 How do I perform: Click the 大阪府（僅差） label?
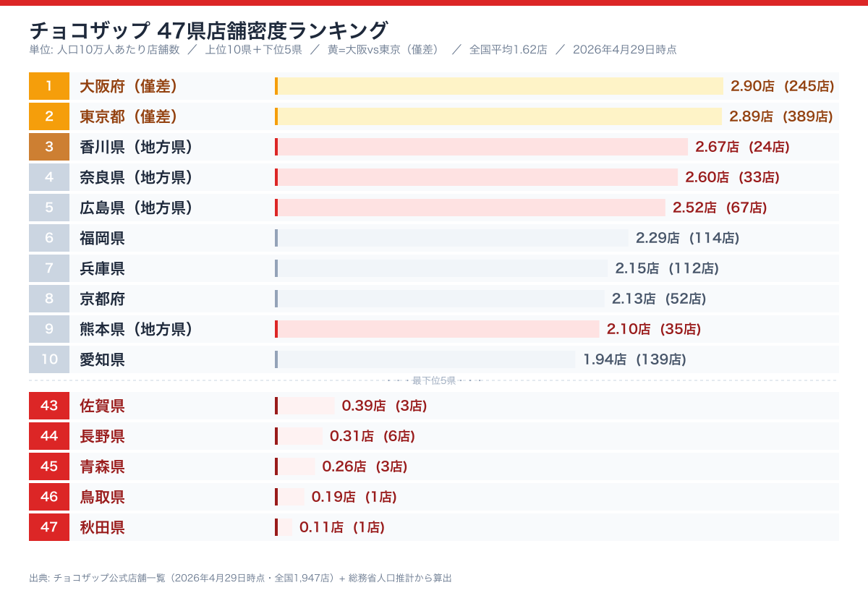[x=129, y=86]
